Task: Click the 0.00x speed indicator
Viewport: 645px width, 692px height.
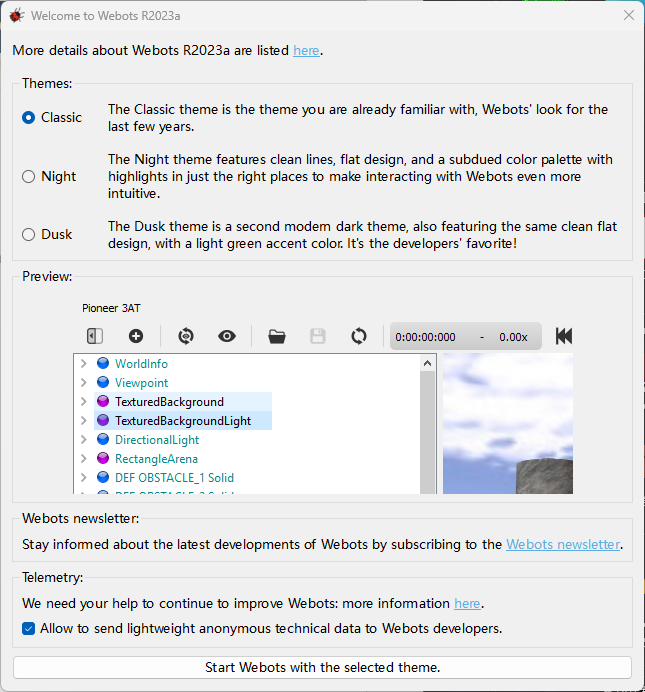Action: click(x=513, y=337)
